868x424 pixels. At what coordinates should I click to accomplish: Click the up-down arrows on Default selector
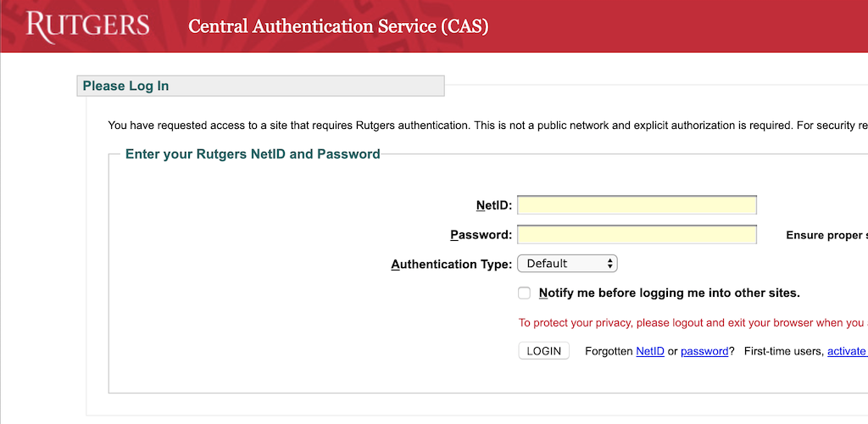(609, 264)
